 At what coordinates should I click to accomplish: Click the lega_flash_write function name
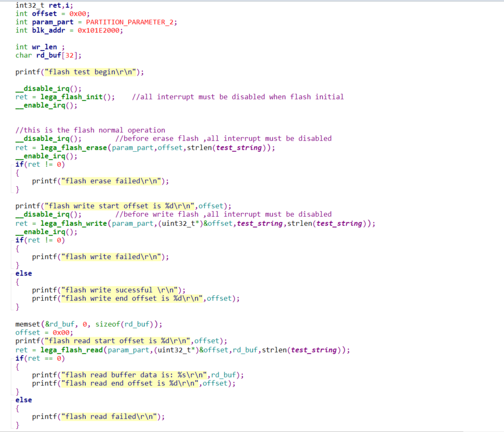(73, 223)
